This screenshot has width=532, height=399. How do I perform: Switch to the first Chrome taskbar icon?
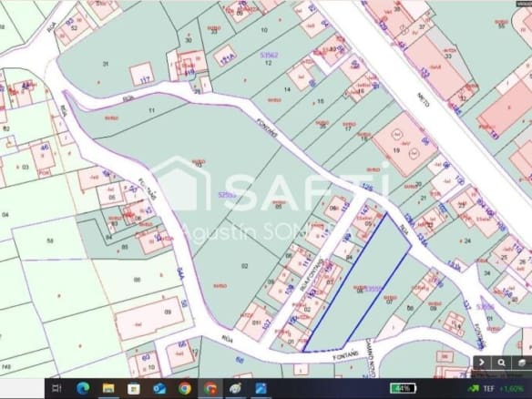[185, 388]
